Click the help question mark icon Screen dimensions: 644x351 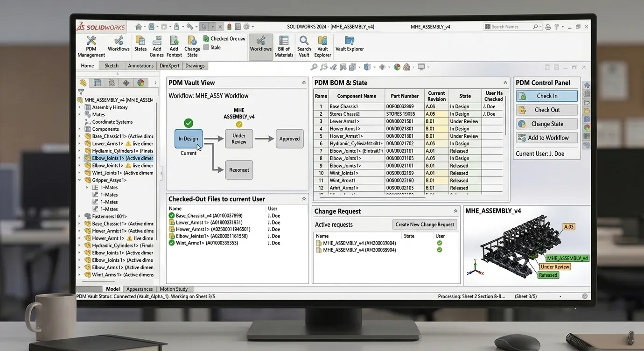pos(557,27)
